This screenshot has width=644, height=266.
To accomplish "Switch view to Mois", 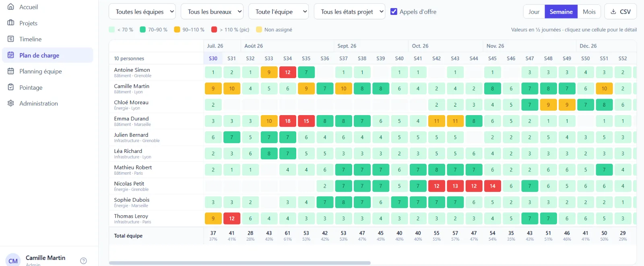I will (x=589, y=12).
